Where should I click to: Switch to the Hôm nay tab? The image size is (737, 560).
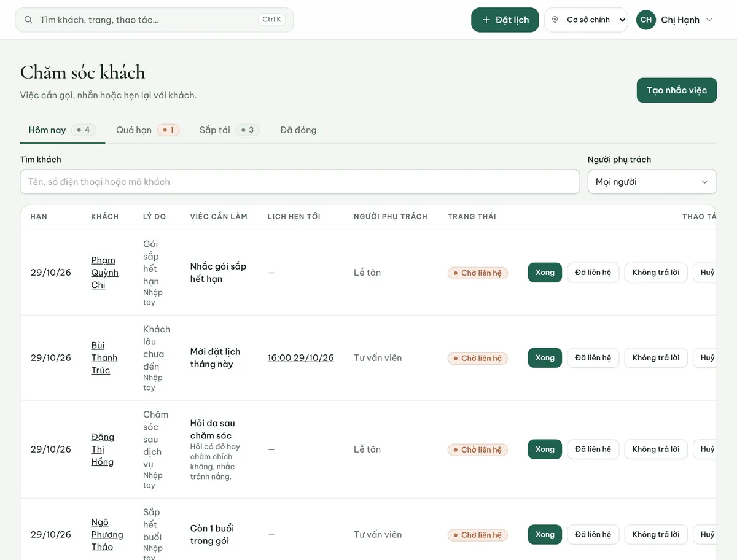(x=62, y=130)
